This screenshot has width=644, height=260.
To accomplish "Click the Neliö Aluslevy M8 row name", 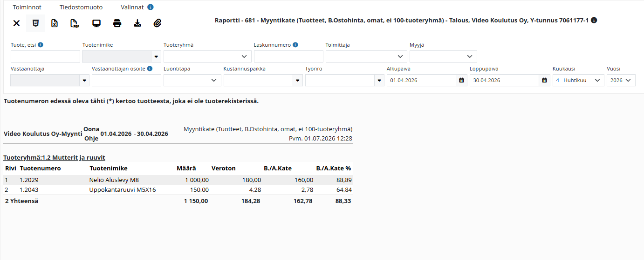I will [x=114, y=180].
